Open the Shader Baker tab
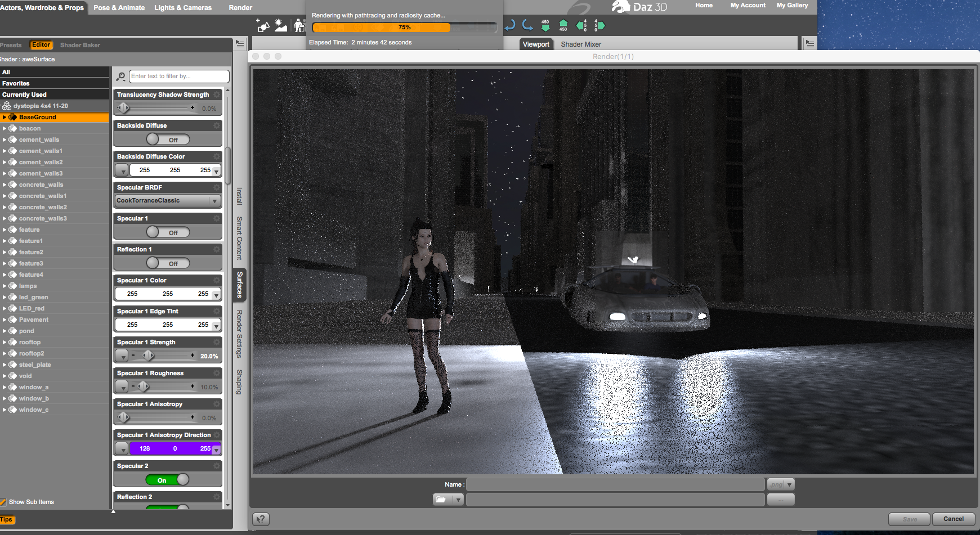Image resolution: width=980 pixels, height=535 pixels. [80, 45]
